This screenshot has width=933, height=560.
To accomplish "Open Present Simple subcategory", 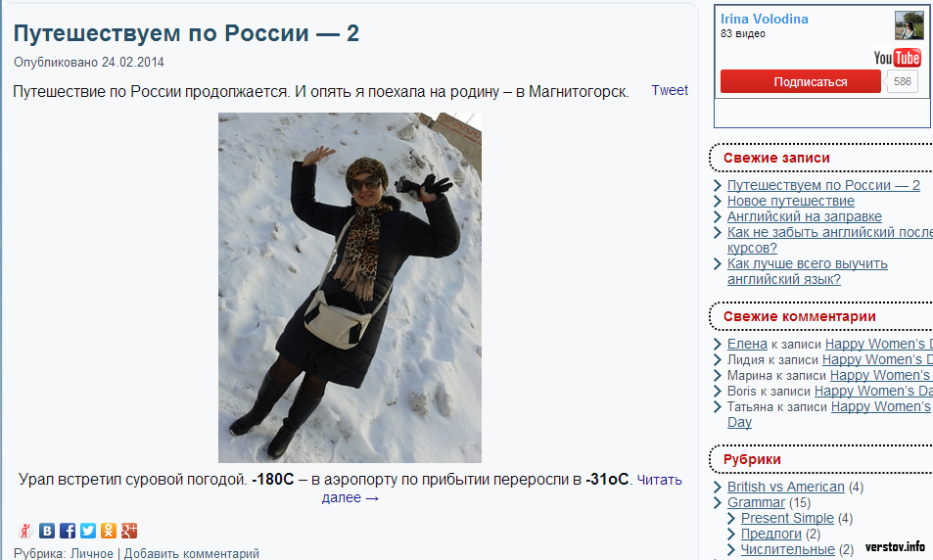I will pyautogui.click(x=787, y=518).
